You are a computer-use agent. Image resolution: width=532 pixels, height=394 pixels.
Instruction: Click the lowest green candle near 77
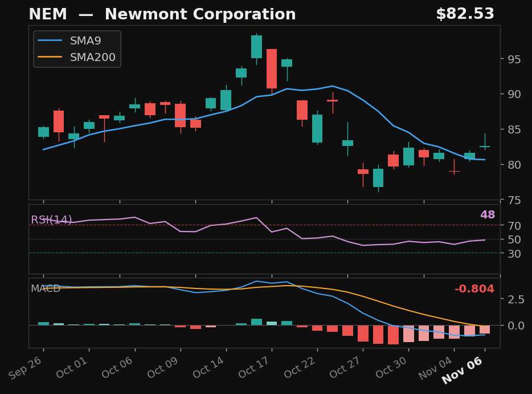click(x=378, y=178)
